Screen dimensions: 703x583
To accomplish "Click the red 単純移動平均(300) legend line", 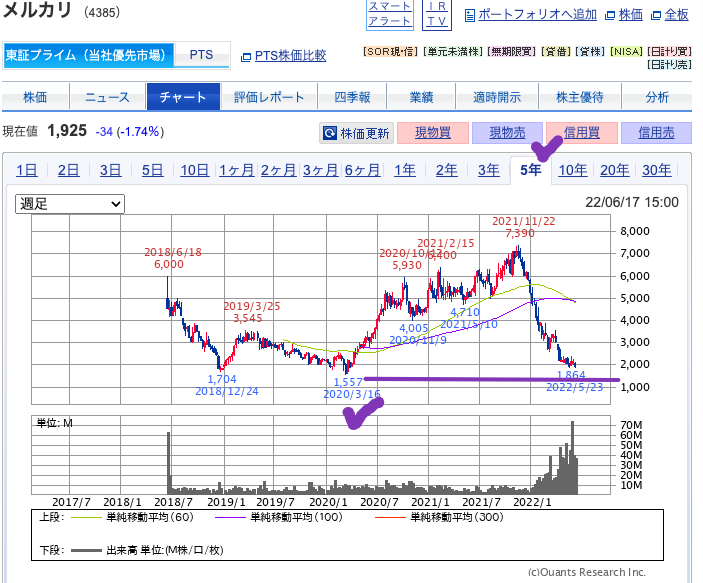I will click(x=390, y=518).
